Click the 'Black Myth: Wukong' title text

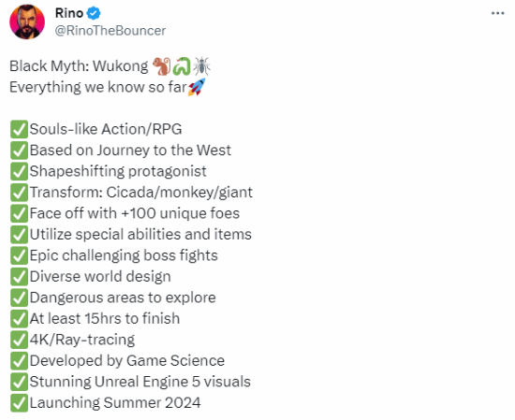click(79, 66)
